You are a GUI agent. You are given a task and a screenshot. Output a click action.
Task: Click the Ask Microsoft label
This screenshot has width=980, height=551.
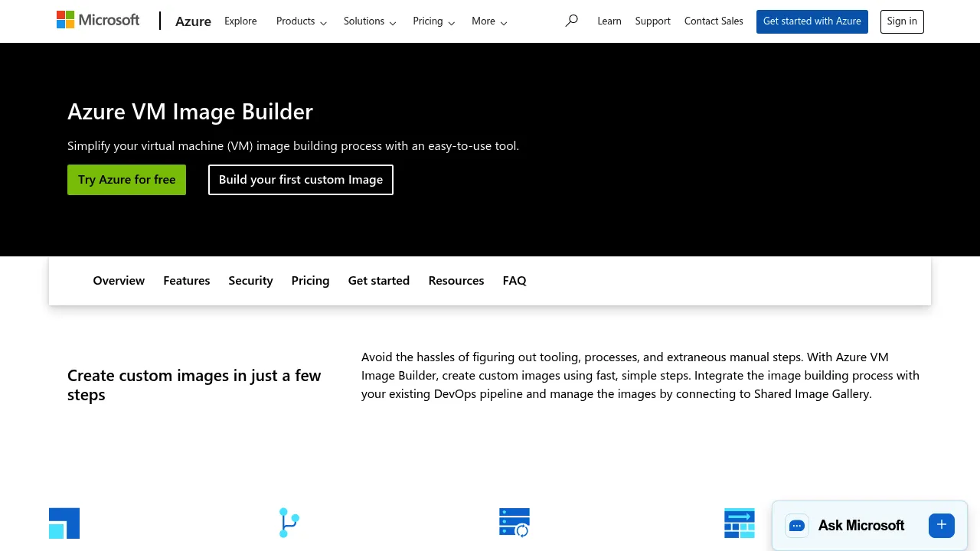pos(861,526)
